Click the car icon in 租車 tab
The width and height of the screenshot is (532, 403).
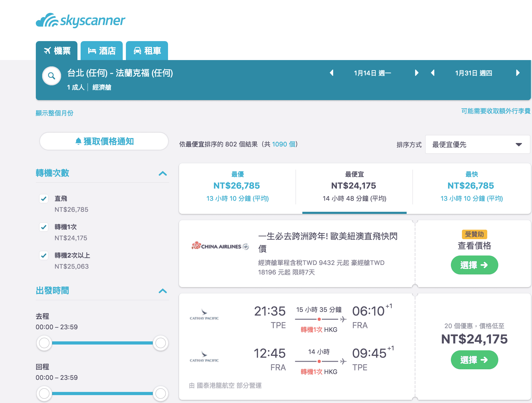click(137, 51)
